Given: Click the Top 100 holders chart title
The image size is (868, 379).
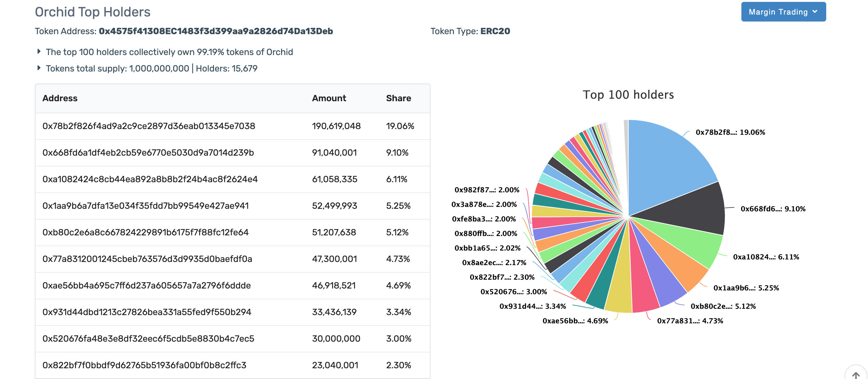Looking at the screenshot, I should [x=628, y=95].
